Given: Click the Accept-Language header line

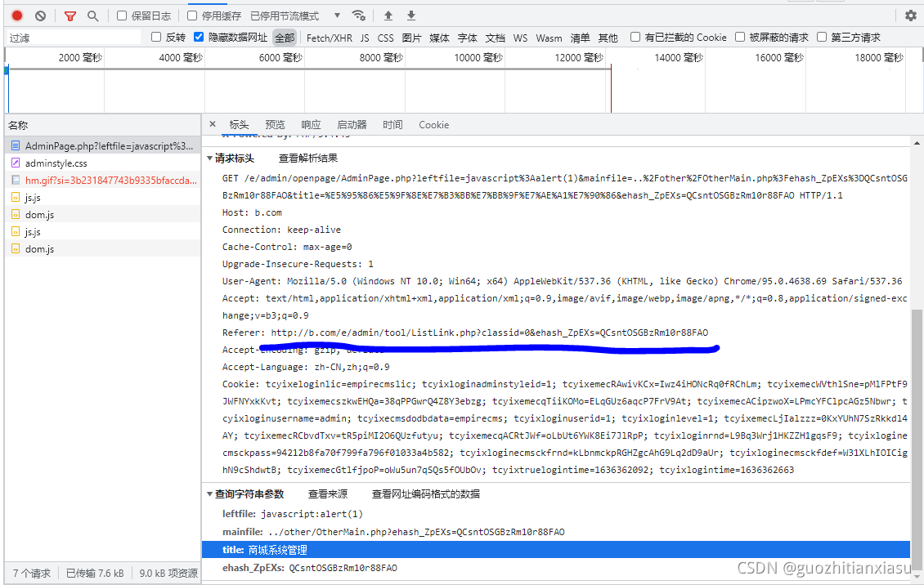Looking at the screenshot, I should pyautogui.click(x=306, y=367).
